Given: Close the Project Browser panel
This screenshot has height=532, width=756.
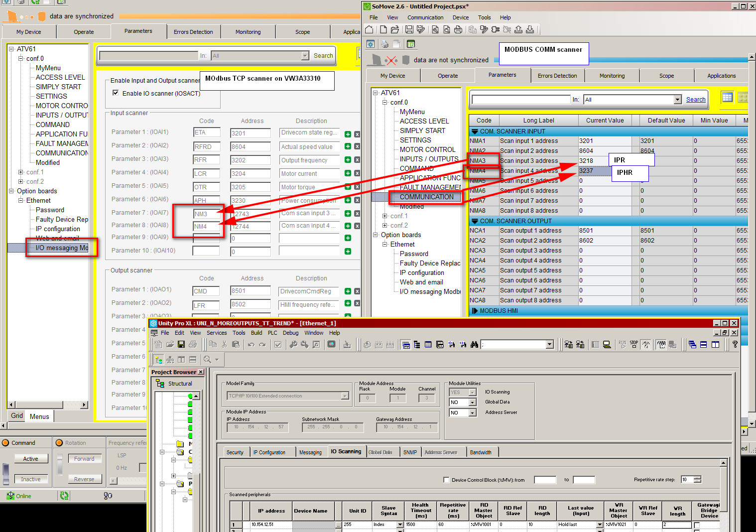Looking at the screenshot, I should [201, 372].
